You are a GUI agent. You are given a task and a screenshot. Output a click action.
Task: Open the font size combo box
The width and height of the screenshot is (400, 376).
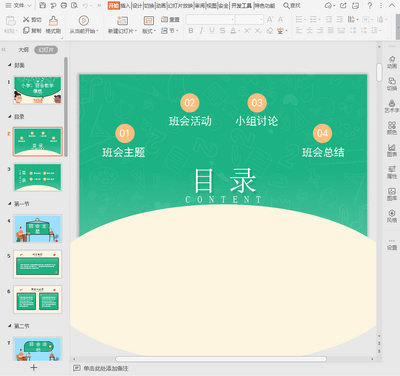[x=249, y=20]
